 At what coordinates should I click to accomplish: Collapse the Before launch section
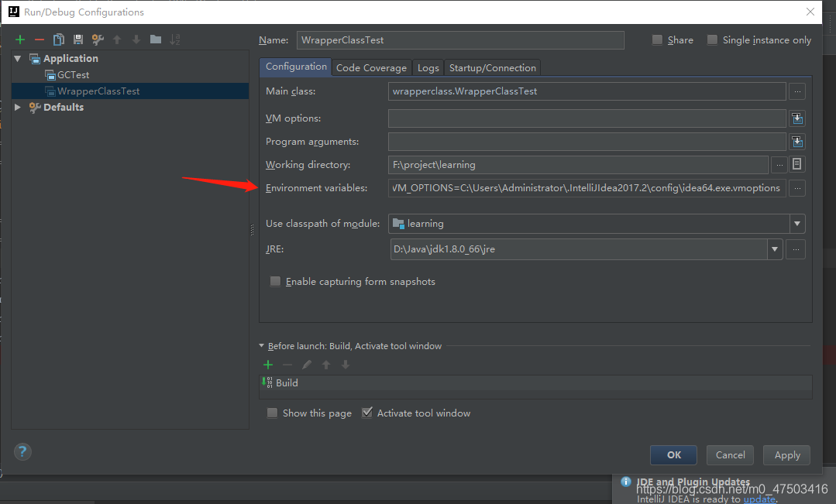point(262,346)
